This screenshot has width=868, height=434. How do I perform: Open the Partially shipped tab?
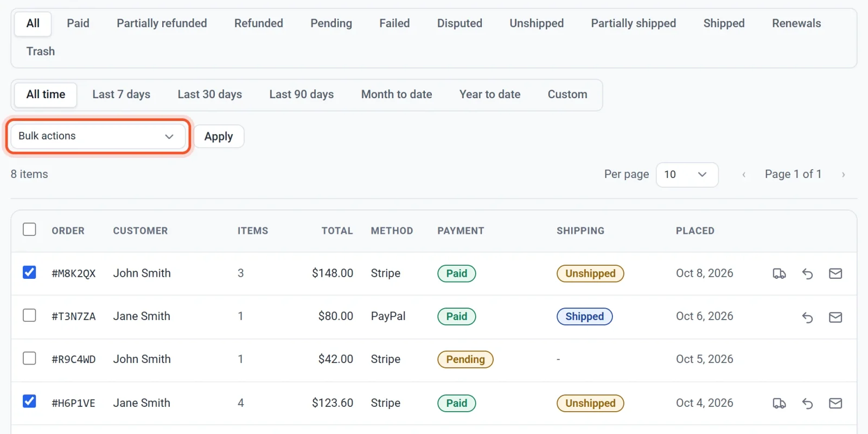pos(634,23)
